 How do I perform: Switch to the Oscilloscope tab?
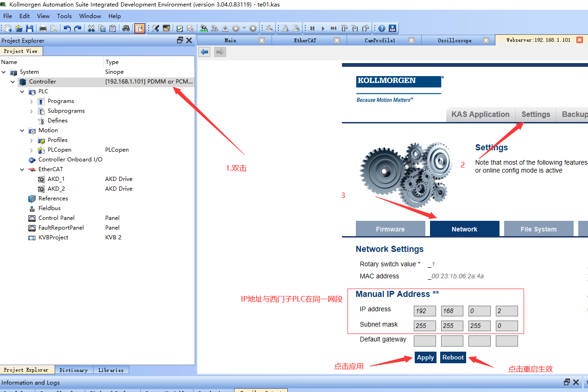pos(455,40)
